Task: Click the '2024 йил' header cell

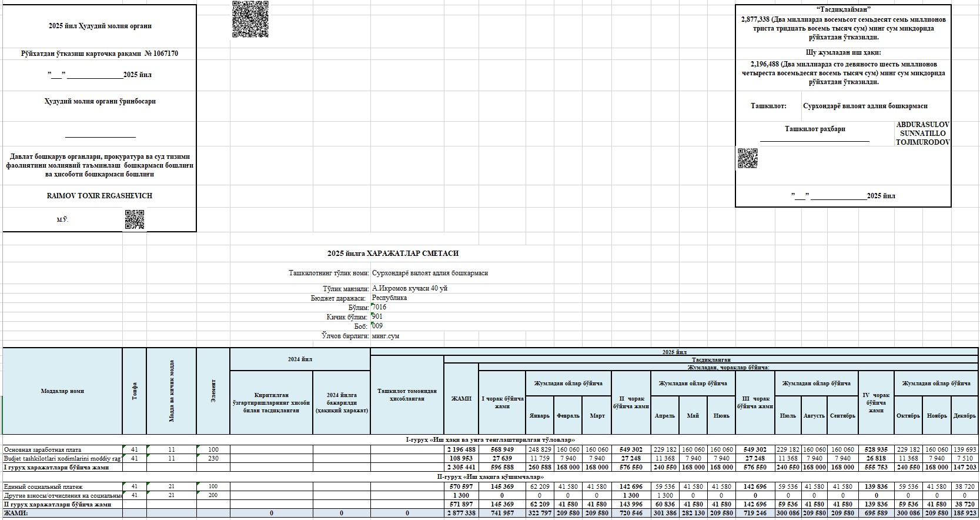Action: coord(300,359)
